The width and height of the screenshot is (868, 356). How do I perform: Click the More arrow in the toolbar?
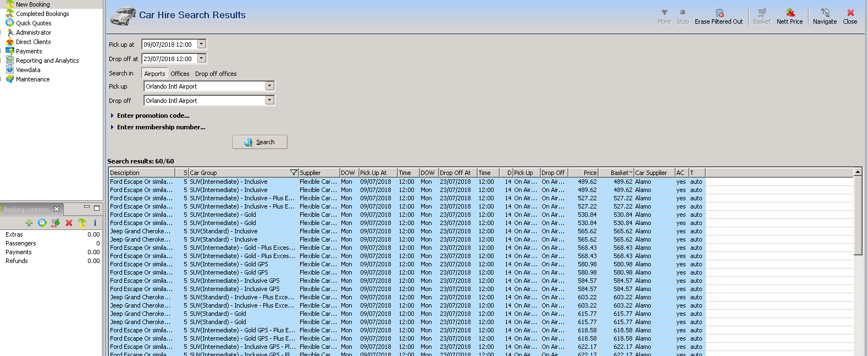pos(664,13)
